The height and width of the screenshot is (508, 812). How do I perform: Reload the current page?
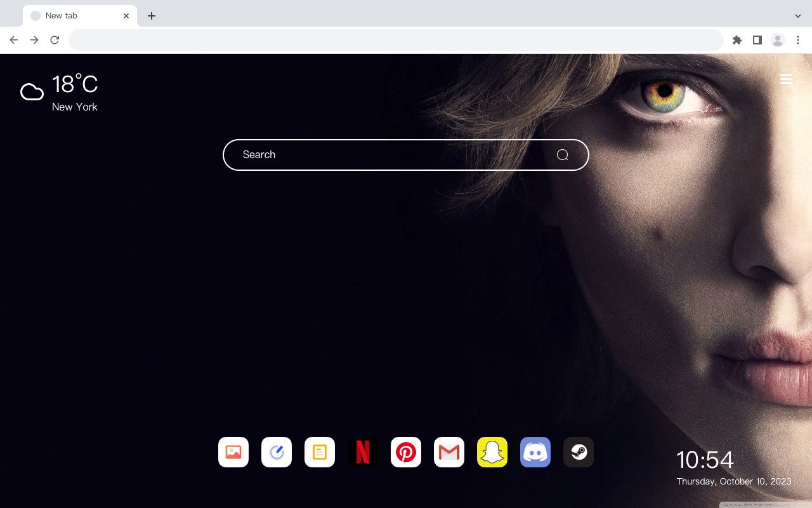(55, 40)
